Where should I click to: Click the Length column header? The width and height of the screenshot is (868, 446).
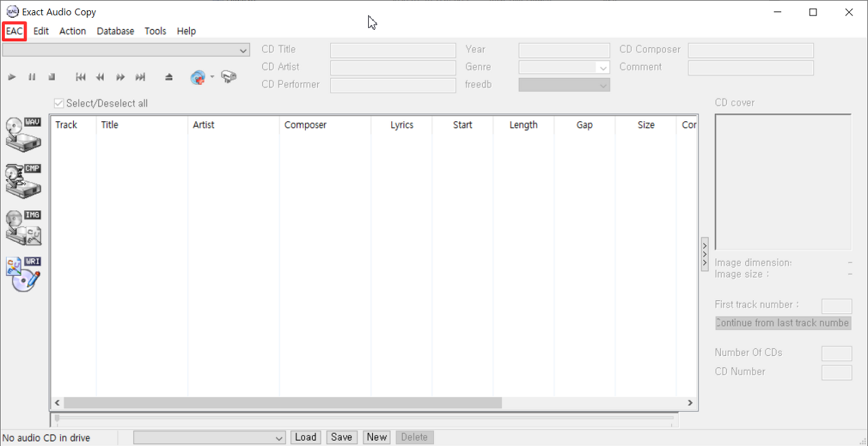coord(524,125)
